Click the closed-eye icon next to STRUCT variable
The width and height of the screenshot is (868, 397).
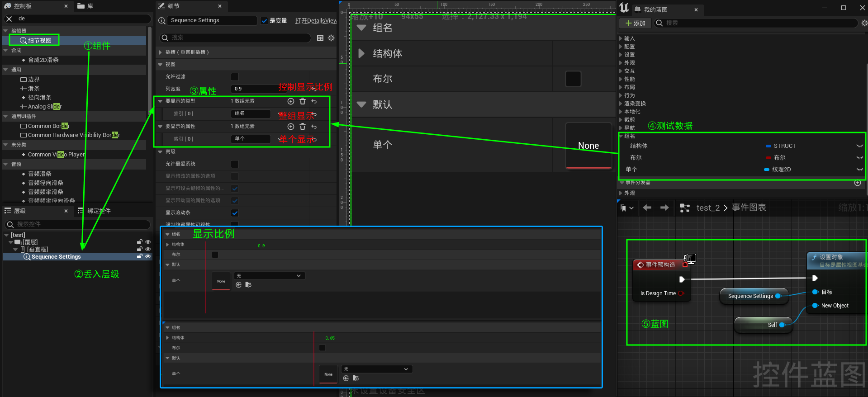coord(859,146)
